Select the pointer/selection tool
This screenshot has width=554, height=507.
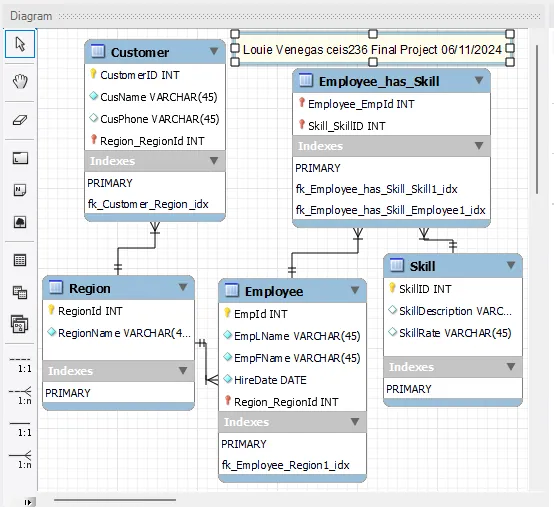[x=20, y=44]
